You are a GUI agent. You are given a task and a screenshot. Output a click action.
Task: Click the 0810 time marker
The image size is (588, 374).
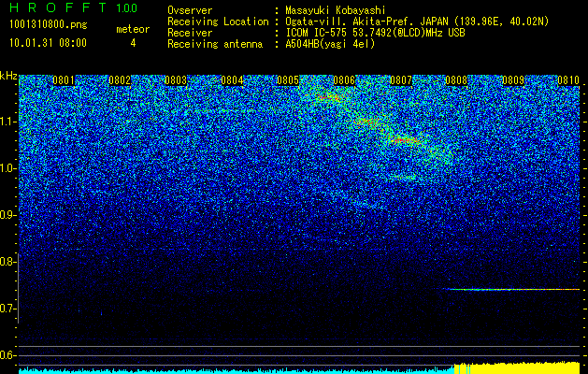(568, 80)
